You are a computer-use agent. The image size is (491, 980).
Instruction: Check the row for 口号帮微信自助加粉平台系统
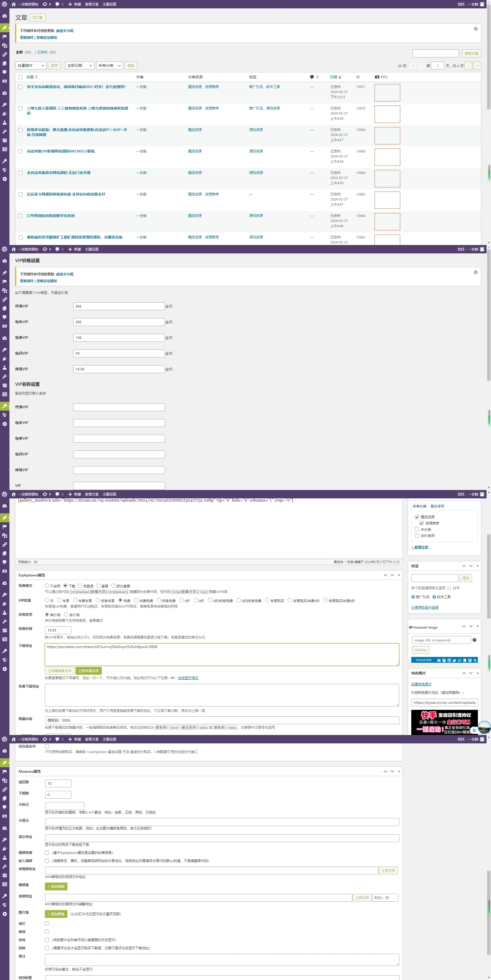pyautogui.click(x=20, y=216)
